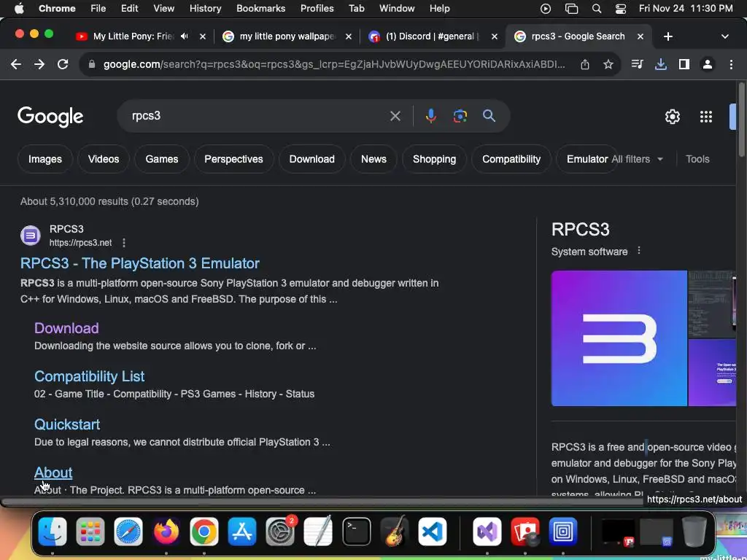Screen dimensions: 747x560
Task: Open the History menu
Action: click(205, 9)
